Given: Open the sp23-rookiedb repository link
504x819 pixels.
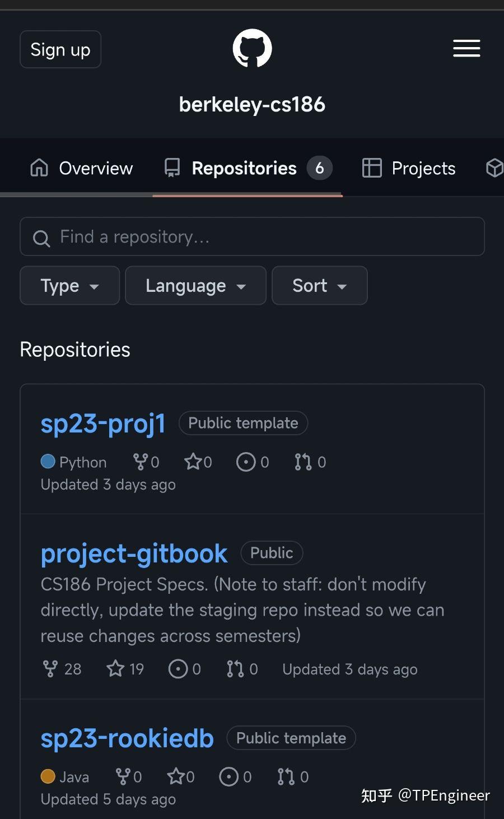Looking at the screenshot, I should (x=127, y=738).
